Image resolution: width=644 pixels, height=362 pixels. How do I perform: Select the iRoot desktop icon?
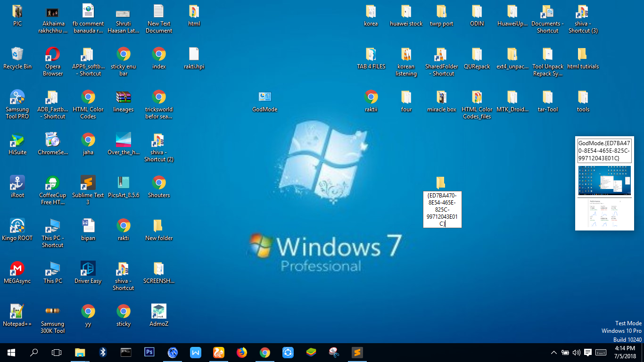(x=17, y=187)
